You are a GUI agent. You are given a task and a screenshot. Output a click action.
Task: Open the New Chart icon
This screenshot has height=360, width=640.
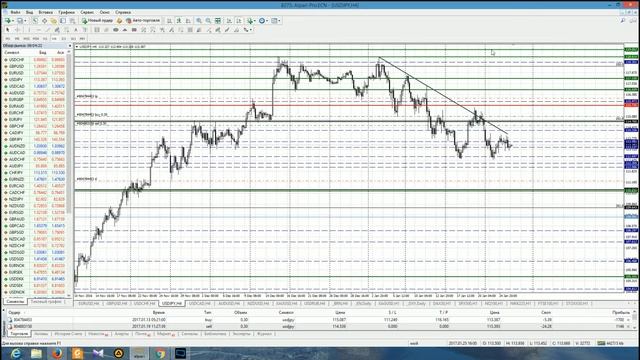[7, 20]
